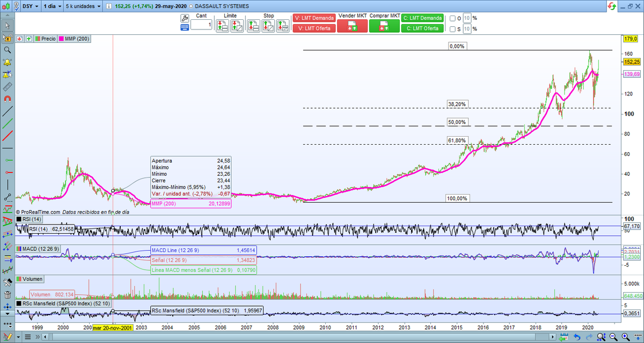
Task: Open the bell alert tool
Action: click(8, 62)
